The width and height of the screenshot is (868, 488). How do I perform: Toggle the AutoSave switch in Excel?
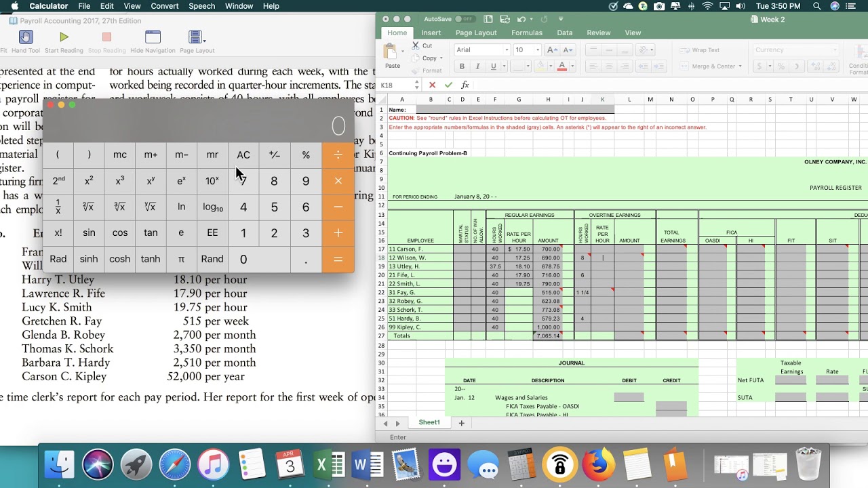point(465,19)
